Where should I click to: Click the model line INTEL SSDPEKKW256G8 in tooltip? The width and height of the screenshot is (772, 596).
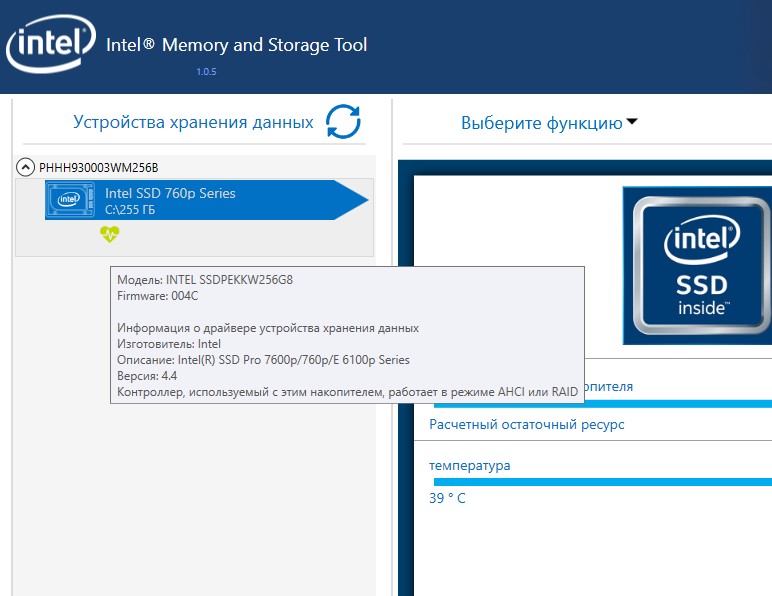[x=205, y=280]
